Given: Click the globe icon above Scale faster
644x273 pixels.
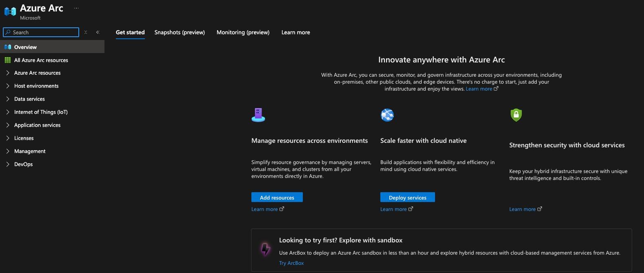Looking at the screenshot, I should (387, 115).
